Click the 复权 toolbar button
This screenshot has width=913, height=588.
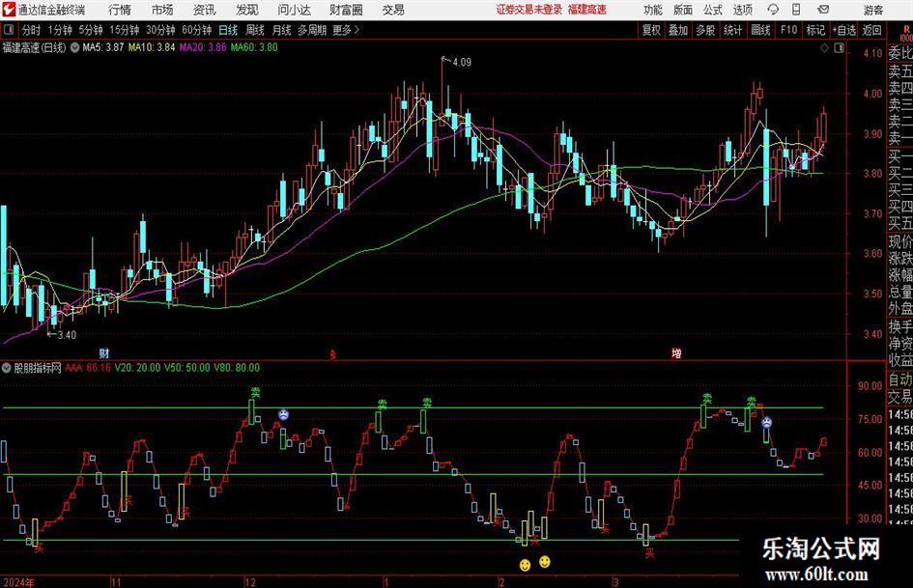tap(651, 30)
